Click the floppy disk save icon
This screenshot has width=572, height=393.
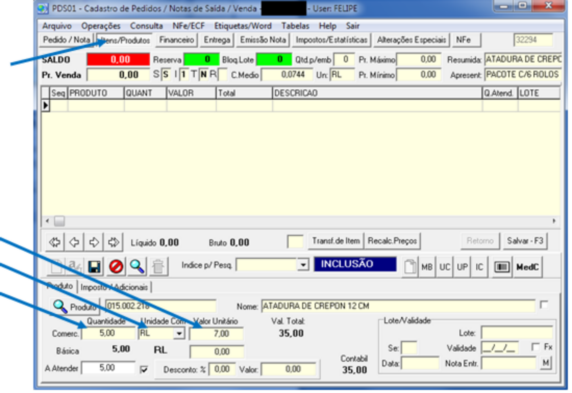[x=94, y=267]
